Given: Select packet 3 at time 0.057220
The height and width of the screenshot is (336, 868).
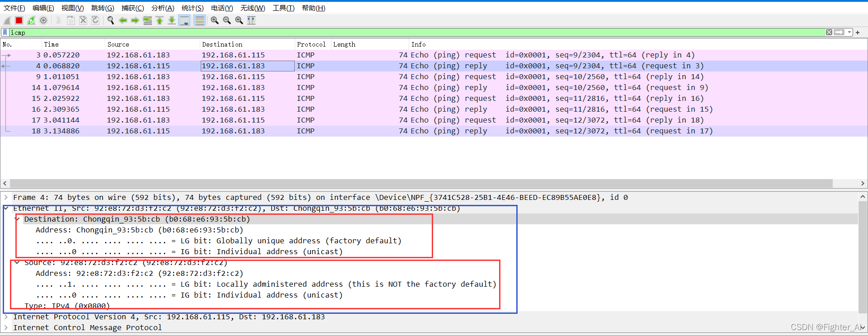Looking at the screenshot, I should point(434,55).
